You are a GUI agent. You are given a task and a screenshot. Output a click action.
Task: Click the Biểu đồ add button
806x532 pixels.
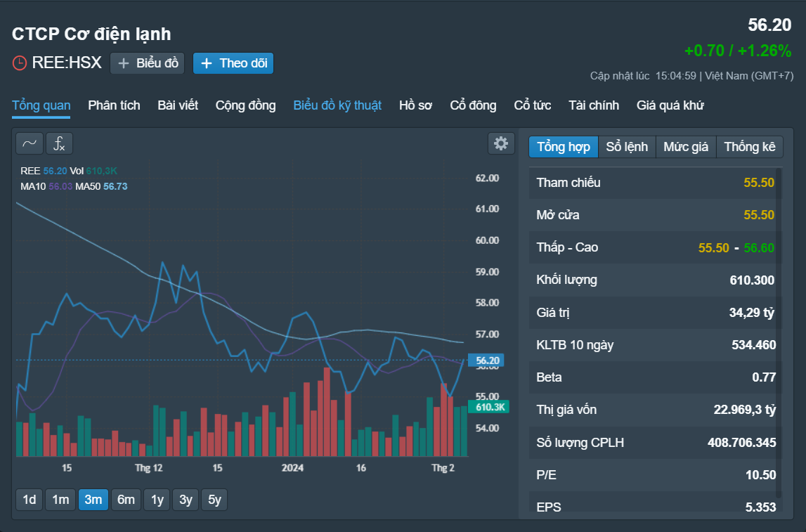[x=147, y=63]
